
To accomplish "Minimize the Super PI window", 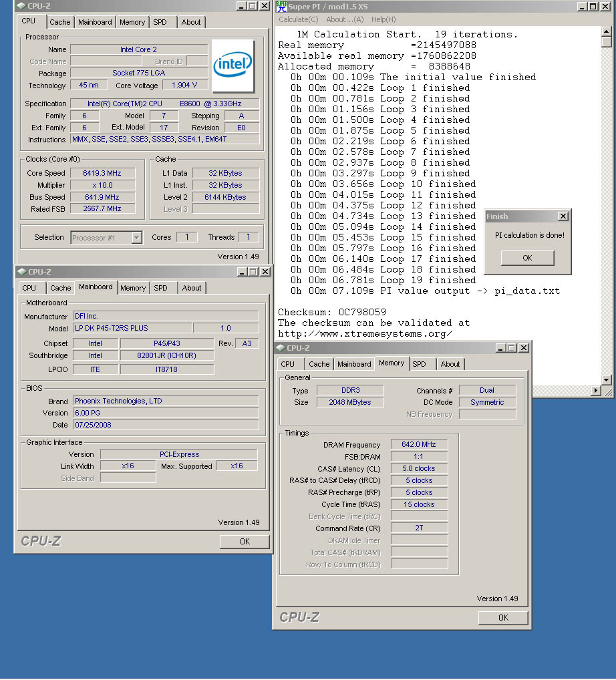I will [582, 6].
